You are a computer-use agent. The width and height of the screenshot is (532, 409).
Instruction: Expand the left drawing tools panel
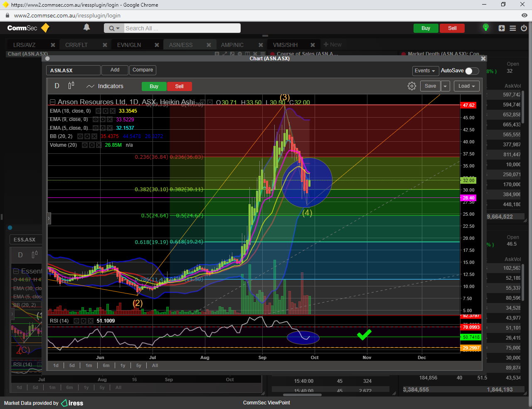tap(49, 218)
